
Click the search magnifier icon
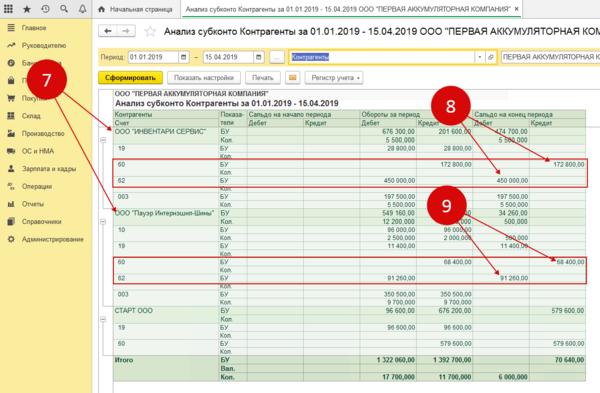[64, 8]
